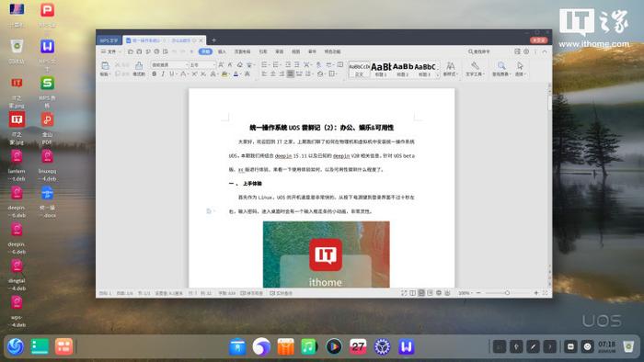
Task: Apply the Heading 1 style
Action: 381,69
